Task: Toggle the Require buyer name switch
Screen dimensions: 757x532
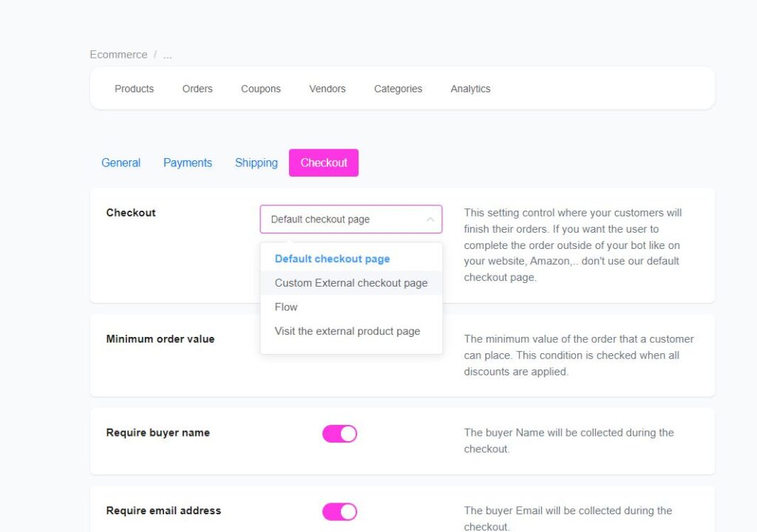Action: 339,434
